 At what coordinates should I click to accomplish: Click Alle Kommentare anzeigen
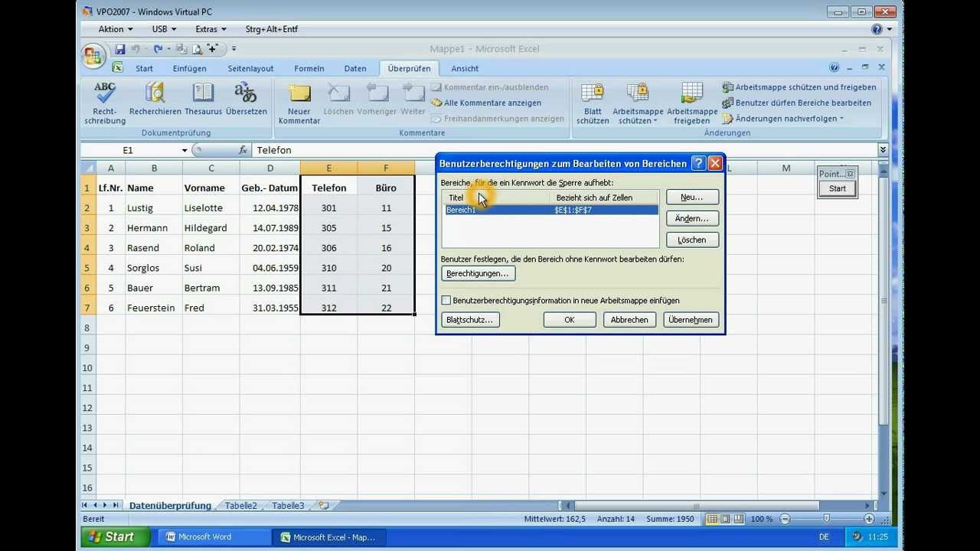tap(486, 103)
